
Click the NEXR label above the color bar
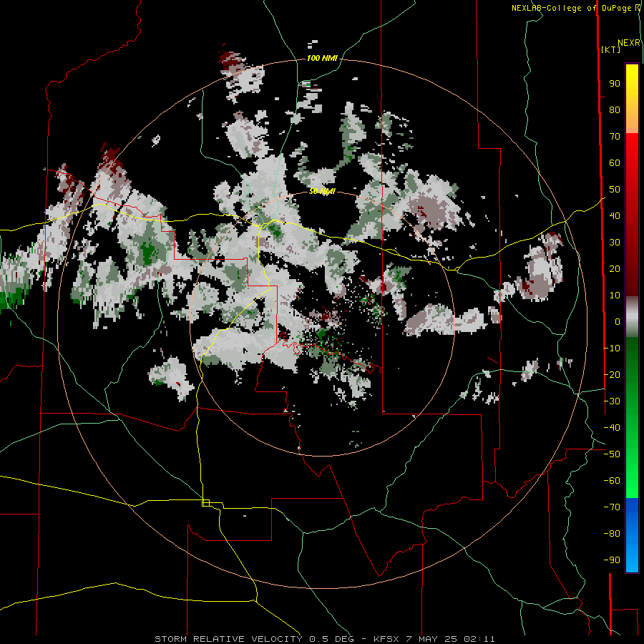[x=629, y=43]
